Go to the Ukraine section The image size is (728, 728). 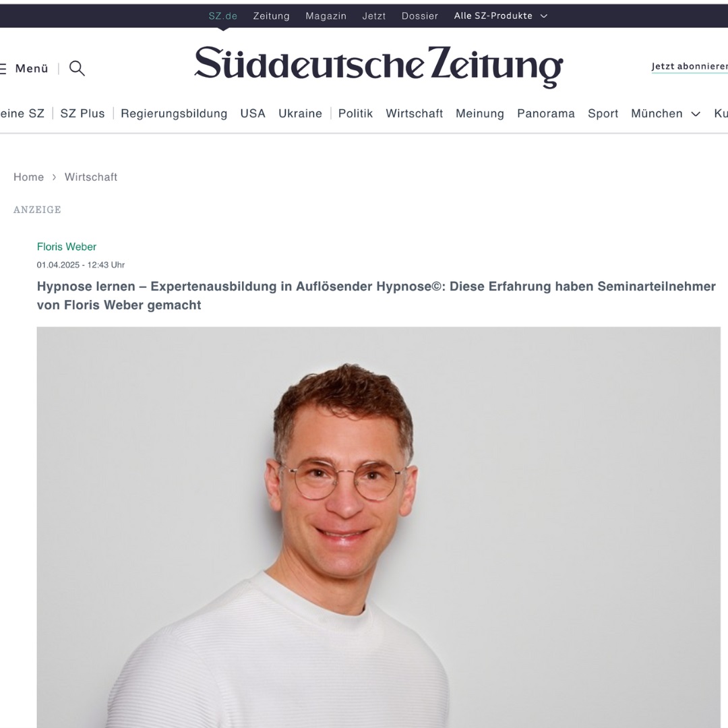pos(300,113)
